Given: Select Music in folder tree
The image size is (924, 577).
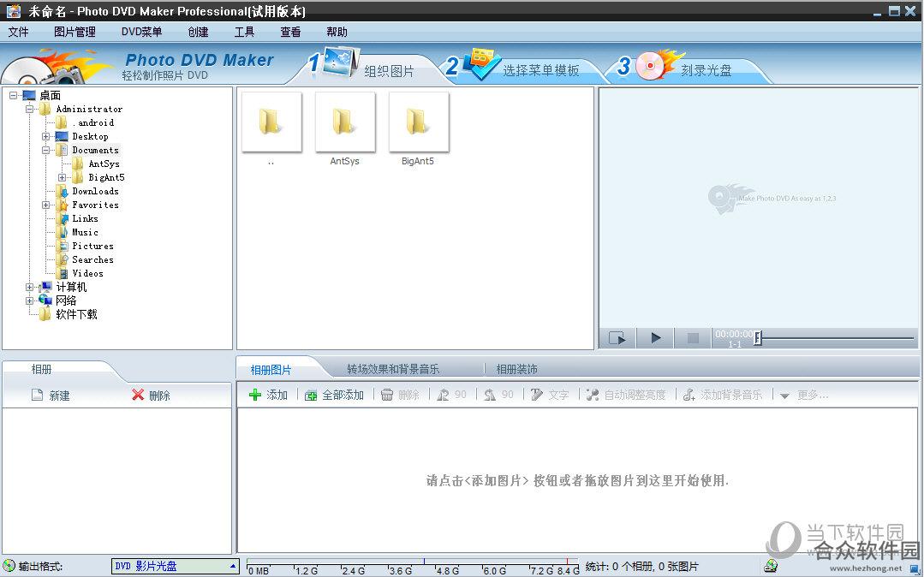Looking at the screenshot, I should [x=85, y=232].
